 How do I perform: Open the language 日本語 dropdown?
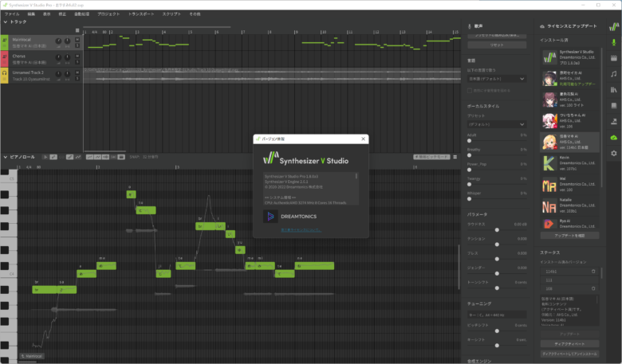point(497,79)
